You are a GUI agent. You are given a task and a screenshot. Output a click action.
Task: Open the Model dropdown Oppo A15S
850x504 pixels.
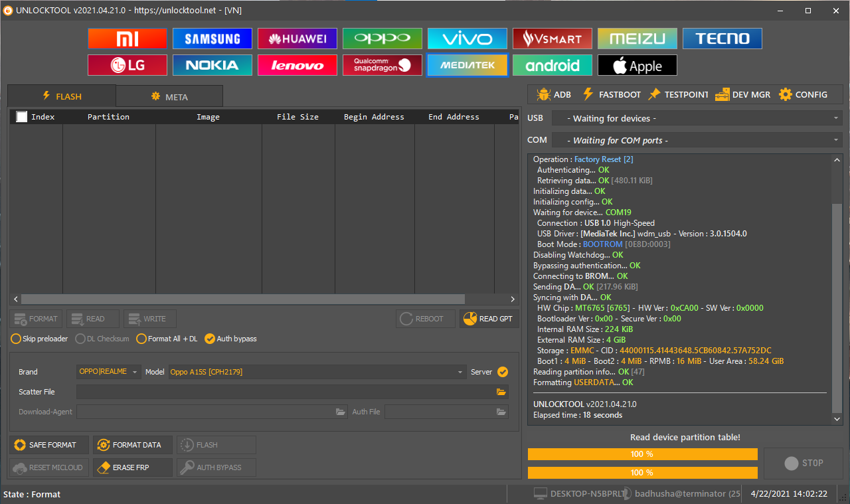(x=317, y=372)
